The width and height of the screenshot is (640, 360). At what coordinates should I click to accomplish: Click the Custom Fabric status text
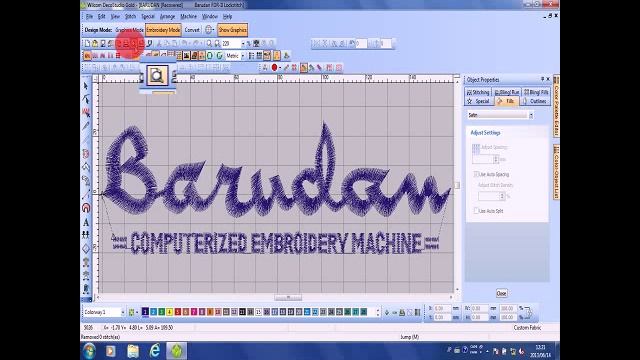pos(527,328)
